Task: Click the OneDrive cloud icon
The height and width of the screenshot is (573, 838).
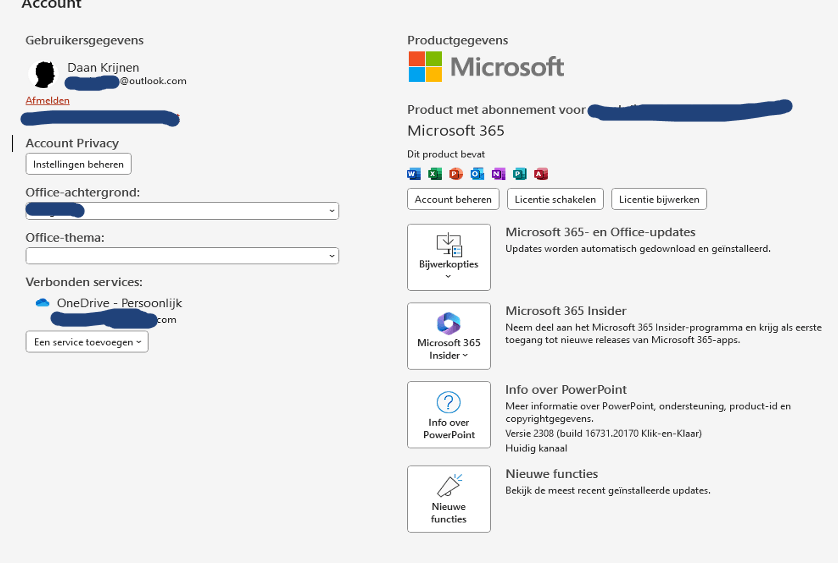Action: 42,303
